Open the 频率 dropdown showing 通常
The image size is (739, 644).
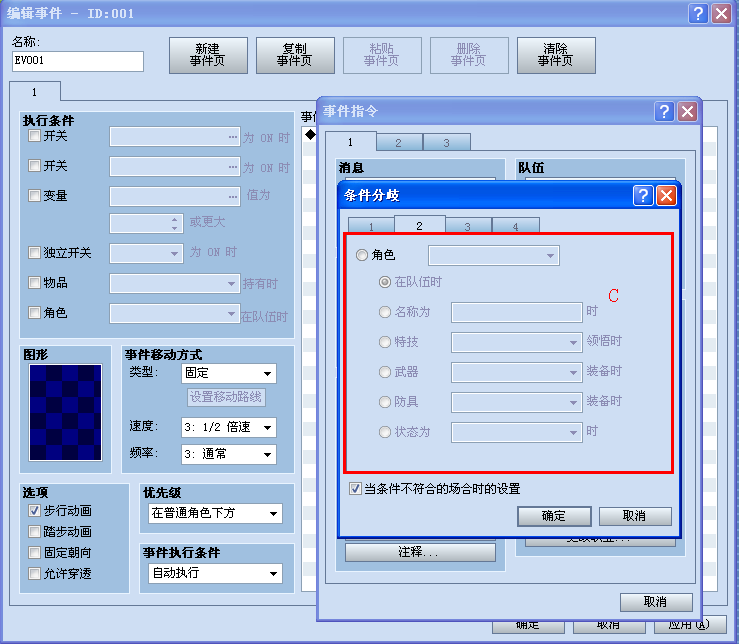pyautogui.click(x=229, y=454)
